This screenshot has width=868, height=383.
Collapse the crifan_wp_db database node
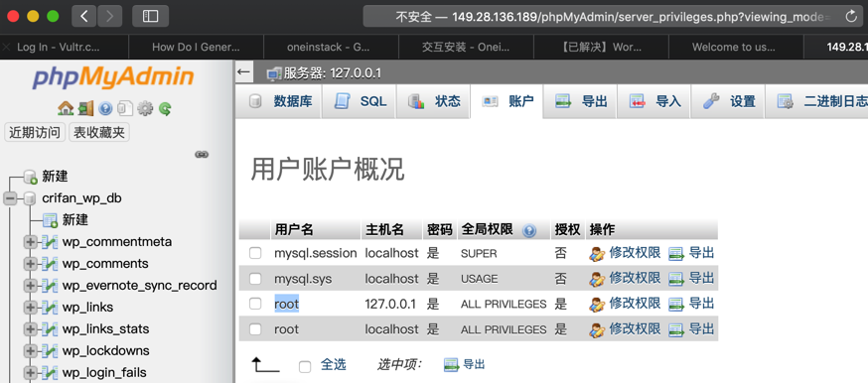(11, 198)
